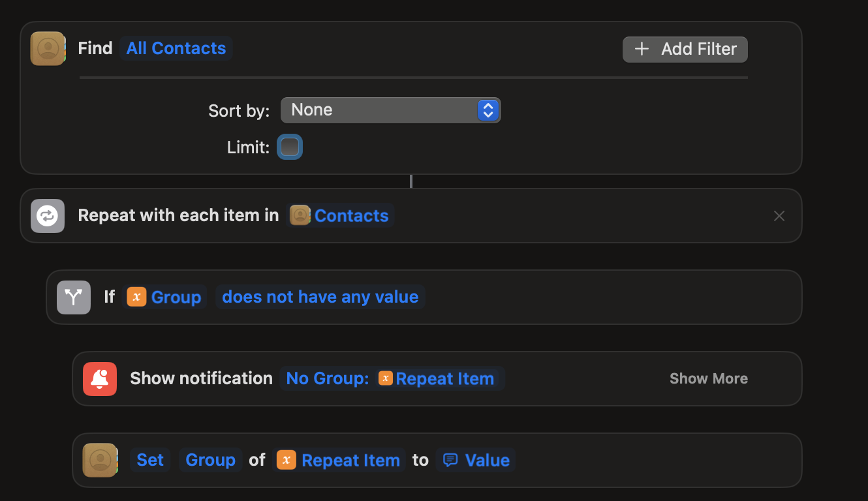Click the Repeat action loop icon

point(48,216)
